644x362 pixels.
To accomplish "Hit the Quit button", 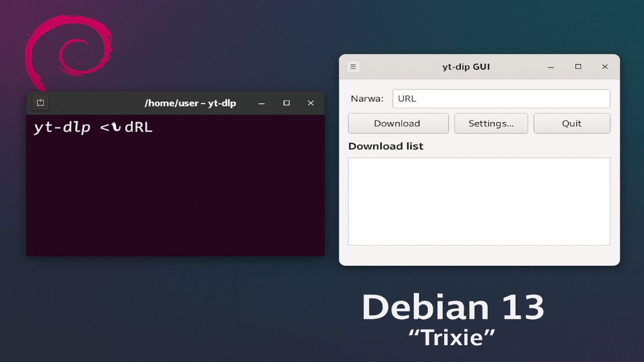I will point(571,124).
